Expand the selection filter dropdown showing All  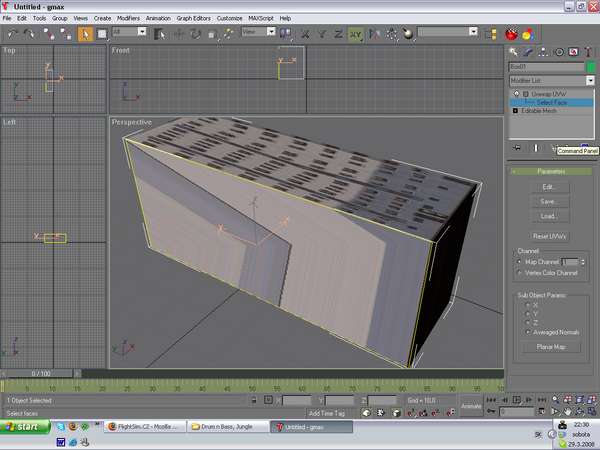pos(128,32)
